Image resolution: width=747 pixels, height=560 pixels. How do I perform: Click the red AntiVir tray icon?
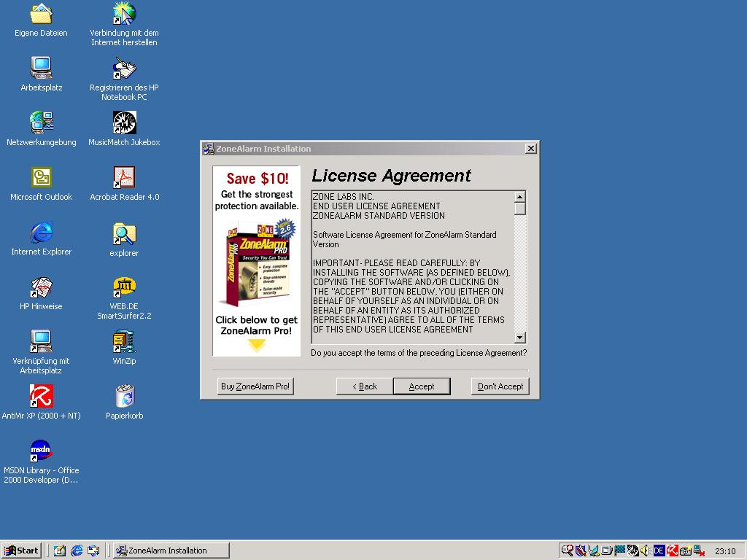tap(672, 551)
